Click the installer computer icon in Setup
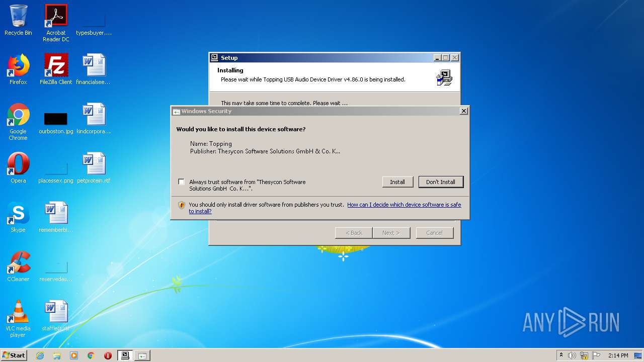This screenshot has width=644, height=362. pos(444,77)
